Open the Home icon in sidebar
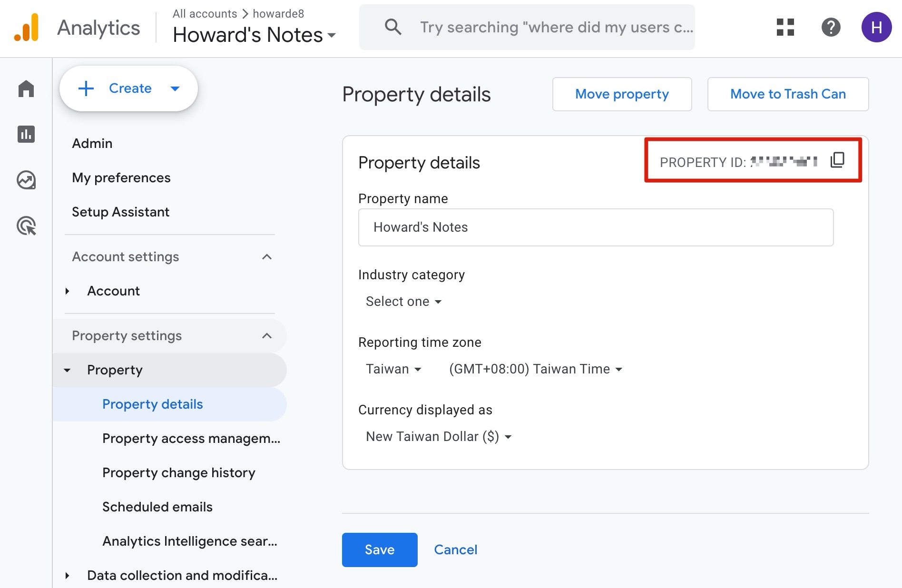This screenshot has height=588, width=902. pyautogui.click(x=26, y=88)
